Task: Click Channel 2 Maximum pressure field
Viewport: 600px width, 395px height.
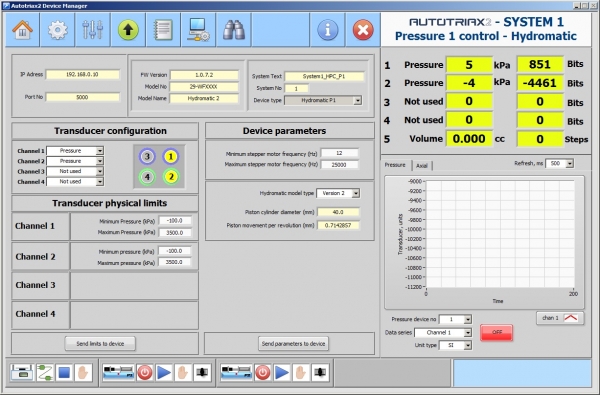Action: [175, 262]
